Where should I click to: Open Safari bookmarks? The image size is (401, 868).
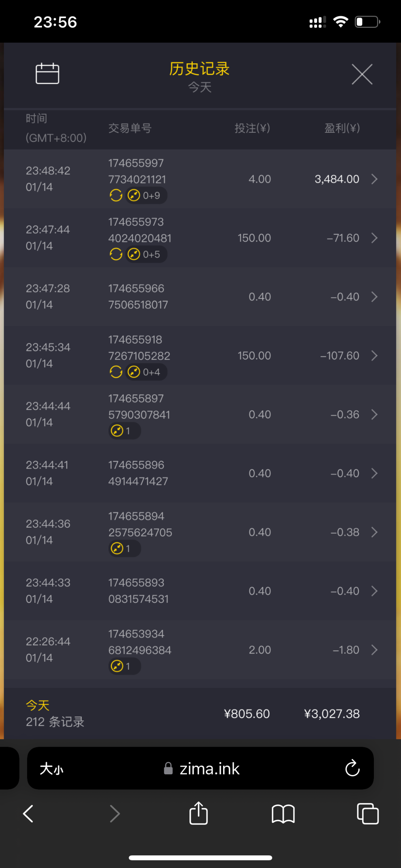point(283,814)
